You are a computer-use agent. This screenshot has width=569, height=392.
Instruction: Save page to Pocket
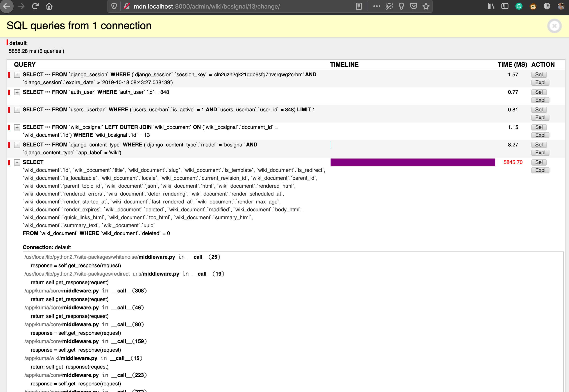[x=414, y=6]
